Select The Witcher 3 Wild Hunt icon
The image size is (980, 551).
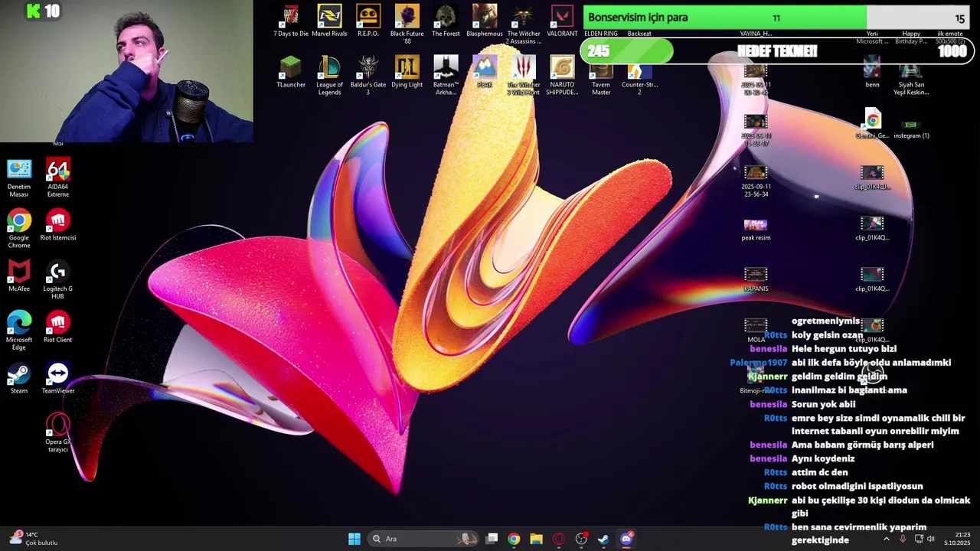point(524,75)
